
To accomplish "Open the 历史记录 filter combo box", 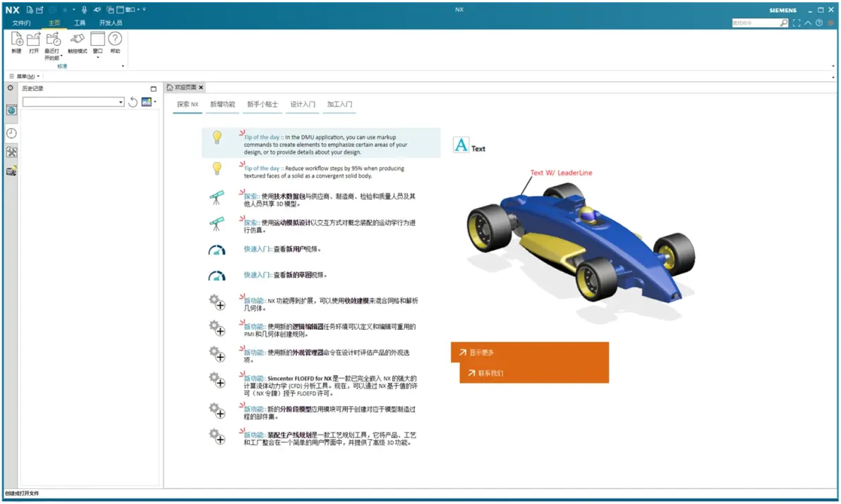I will [73, 102].
